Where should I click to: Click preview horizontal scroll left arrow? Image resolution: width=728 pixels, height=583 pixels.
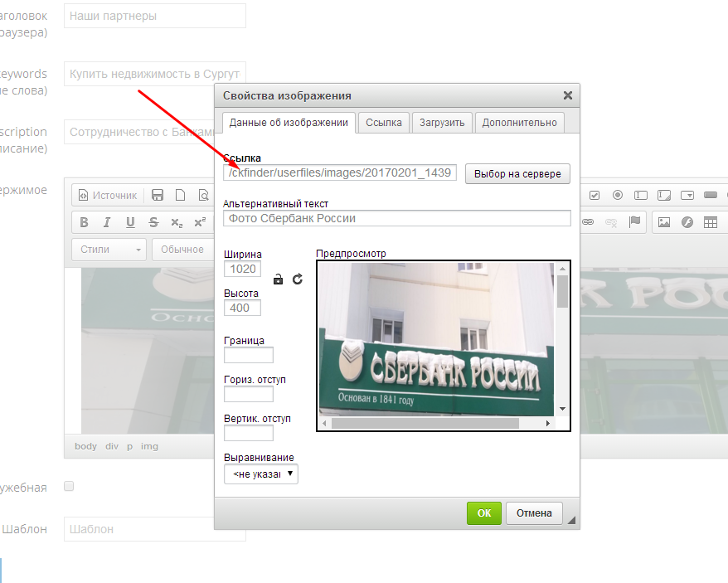pyautogui.click(x=324, y=423)
